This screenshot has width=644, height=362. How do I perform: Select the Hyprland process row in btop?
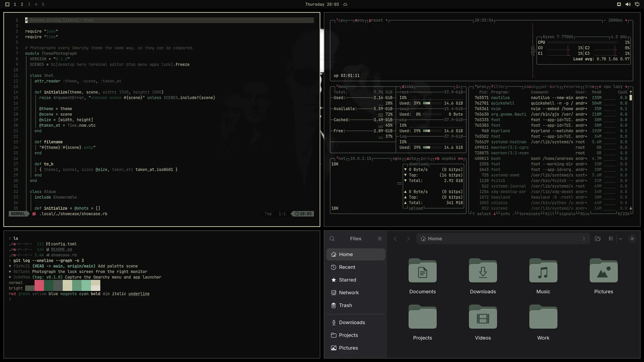point(551,131)
